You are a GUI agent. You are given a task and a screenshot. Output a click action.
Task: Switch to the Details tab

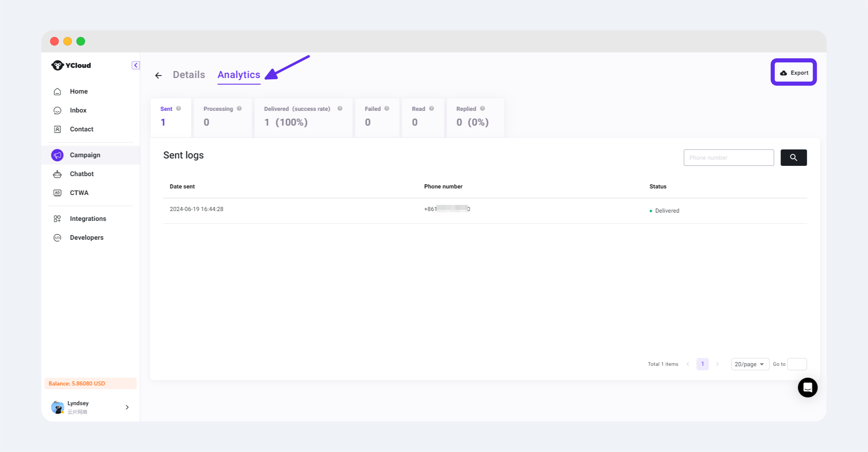click(x=189, y=75)
